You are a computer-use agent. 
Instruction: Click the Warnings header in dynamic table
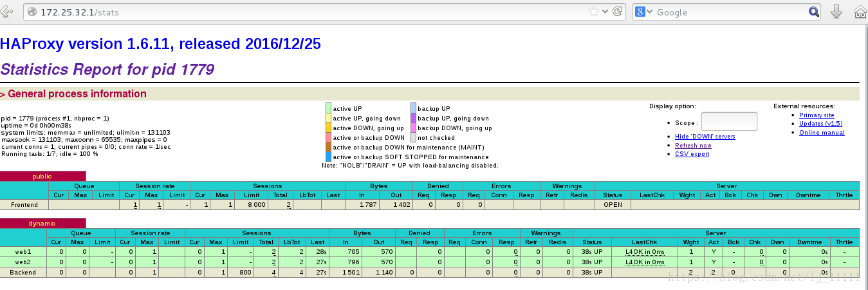tap(546, 233)
